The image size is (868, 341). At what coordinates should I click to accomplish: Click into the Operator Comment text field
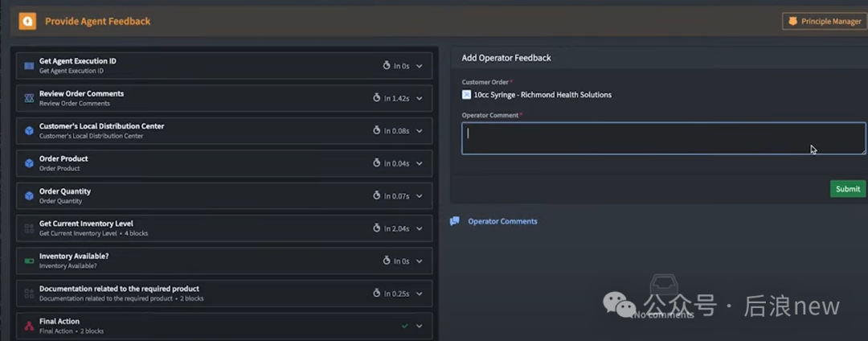coord(663,138)
